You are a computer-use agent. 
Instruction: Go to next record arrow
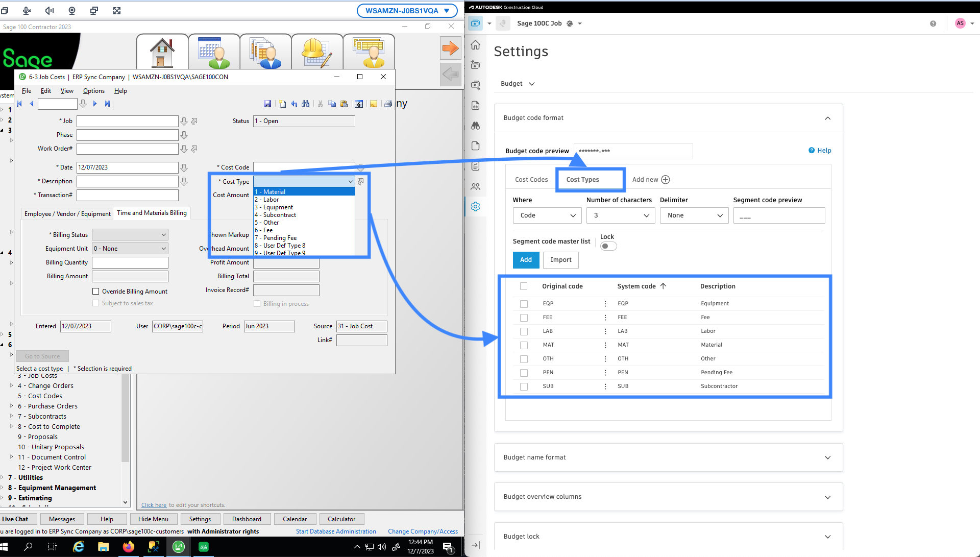click(95, 104)
